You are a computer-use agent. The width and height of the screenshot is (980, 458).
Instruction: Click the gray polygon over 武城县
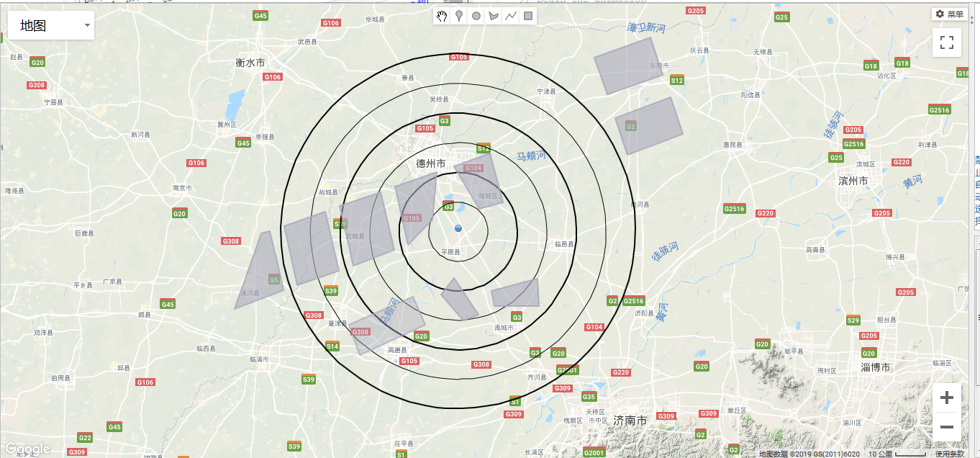[x=367, y=229]
